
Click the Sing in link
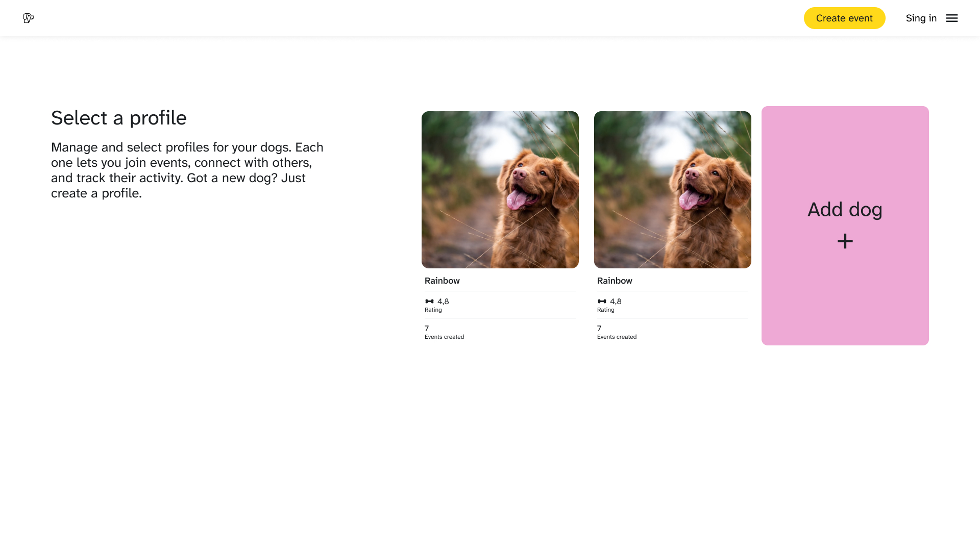coord(921,18)
